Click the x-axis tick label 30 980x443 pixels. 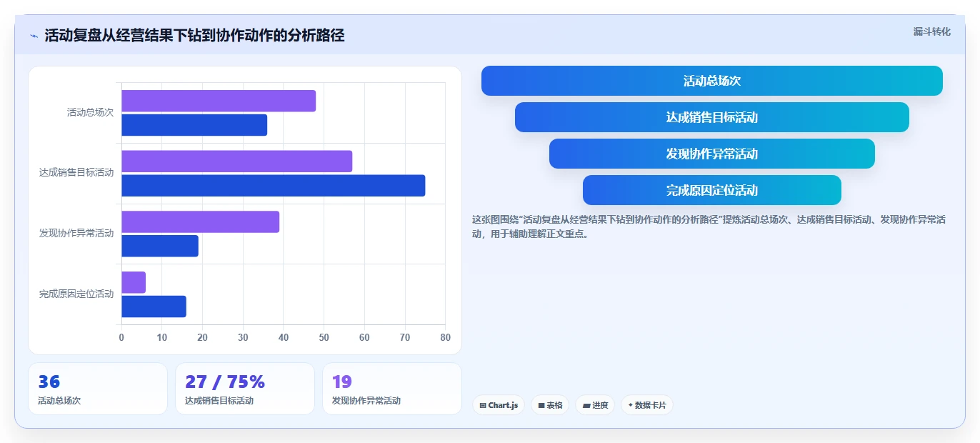pos(243,337)
